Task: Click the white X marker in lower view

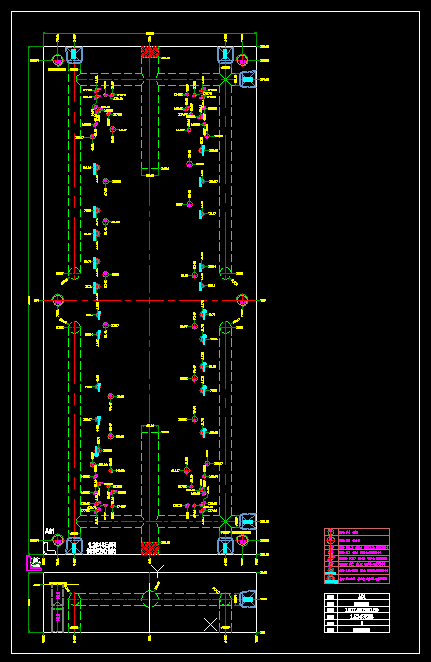Action: coord(211,624)
